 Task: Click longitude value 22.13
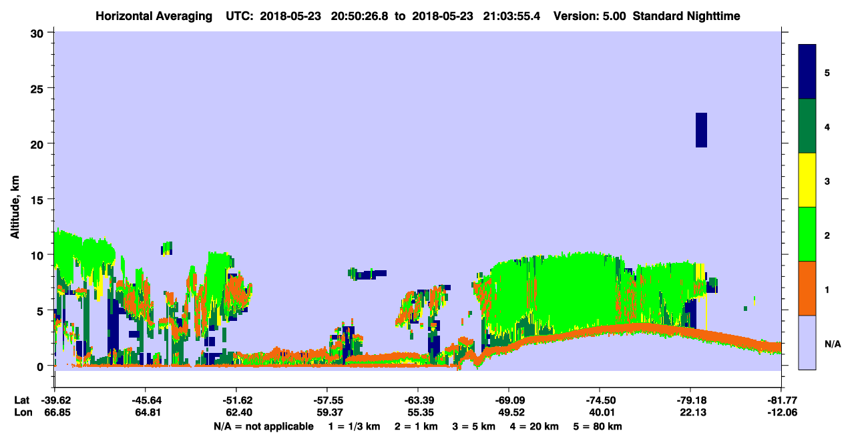pos(692,412)
